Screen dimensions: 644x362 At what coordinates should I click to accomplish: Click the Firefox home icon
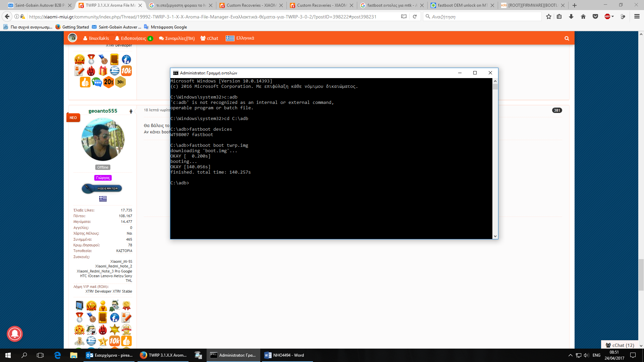tap(583, 16)
